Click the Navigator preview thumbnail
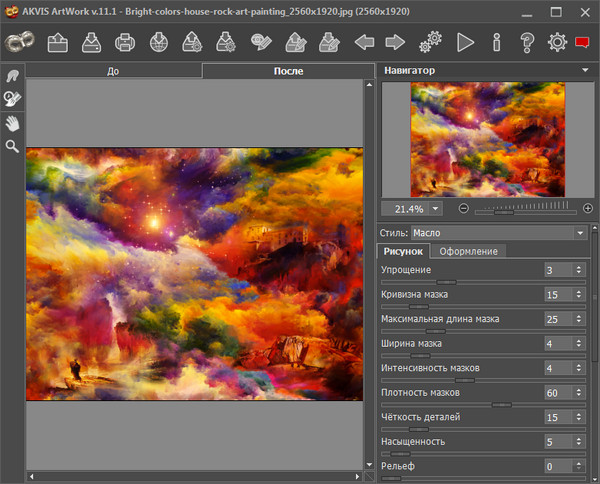The width and height of the screenshot is (600, 484). [x=488, y=139]
